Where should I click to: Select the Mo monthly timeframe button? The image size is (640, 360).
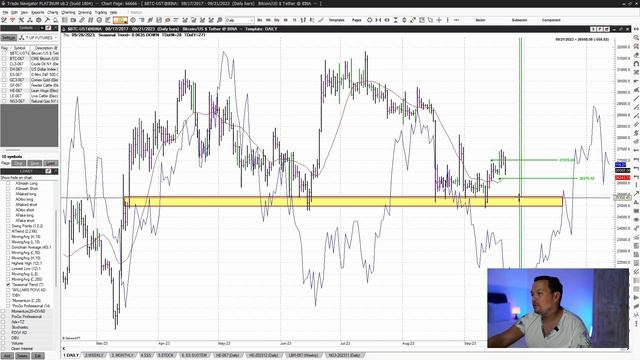[259, 20]
